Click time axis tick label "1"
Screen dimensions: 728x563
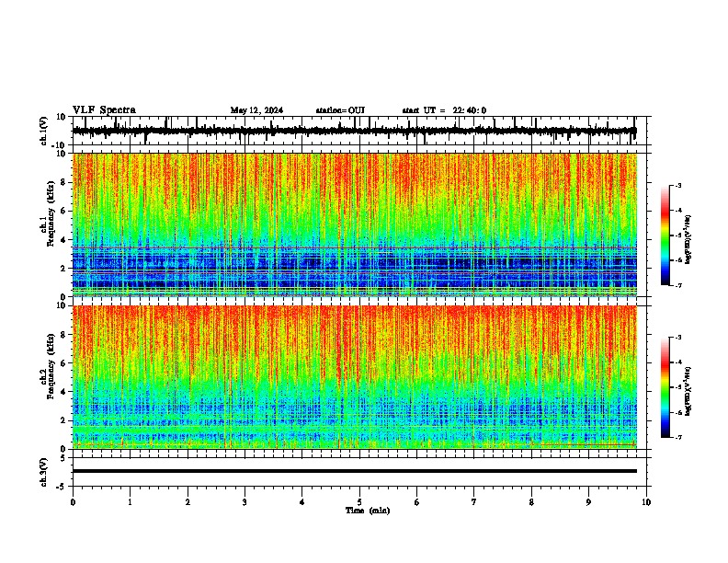tap(130, 502)
